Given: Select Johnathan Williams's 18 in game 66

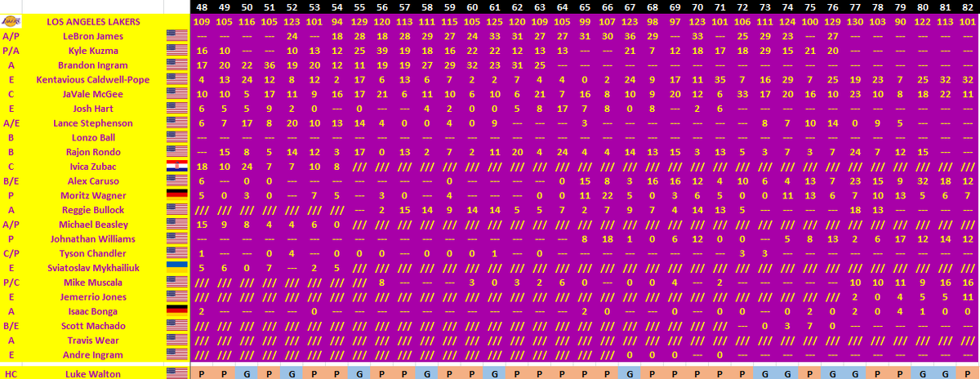Looking at the screenshot, I should [608, 239].
